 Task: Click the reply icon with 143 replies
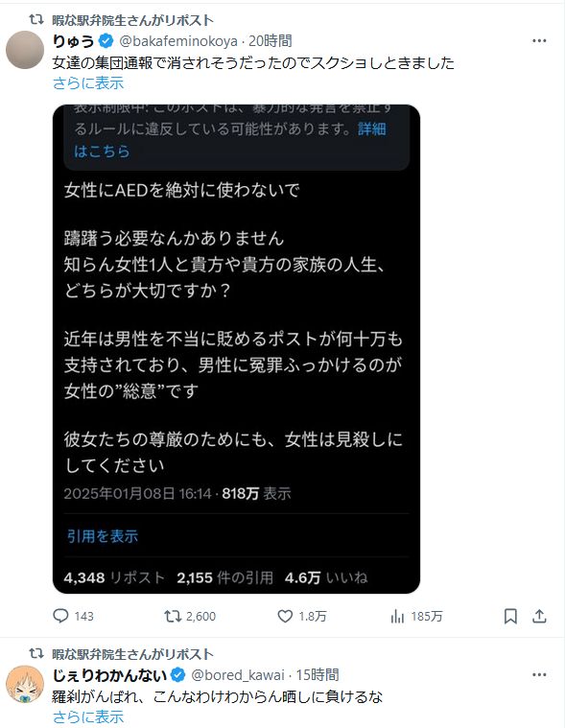[x=60, y=616]
